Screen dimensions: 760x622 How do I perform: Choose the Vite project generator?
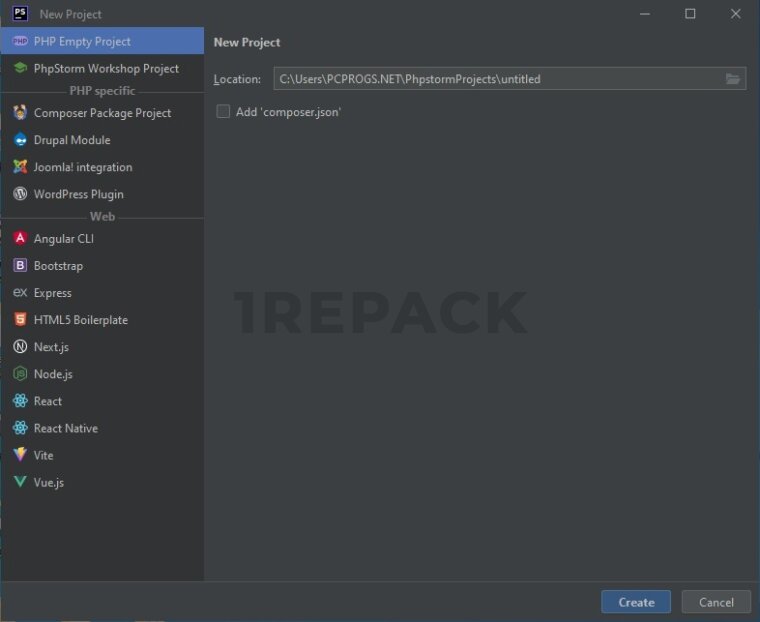[44, 455]
